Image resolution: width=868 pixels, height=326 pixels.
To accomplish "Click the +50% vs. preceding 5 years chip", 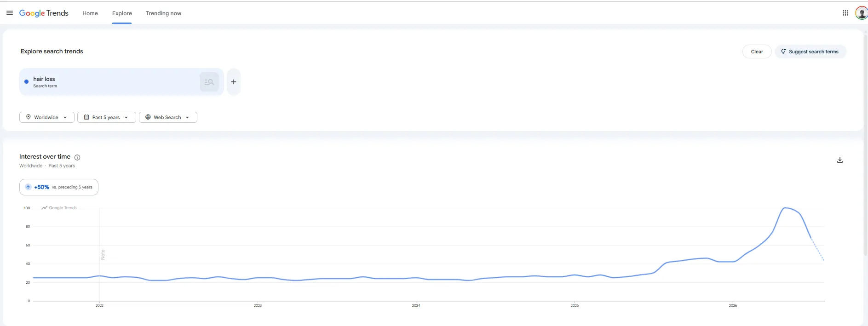I will pos(59,187).
